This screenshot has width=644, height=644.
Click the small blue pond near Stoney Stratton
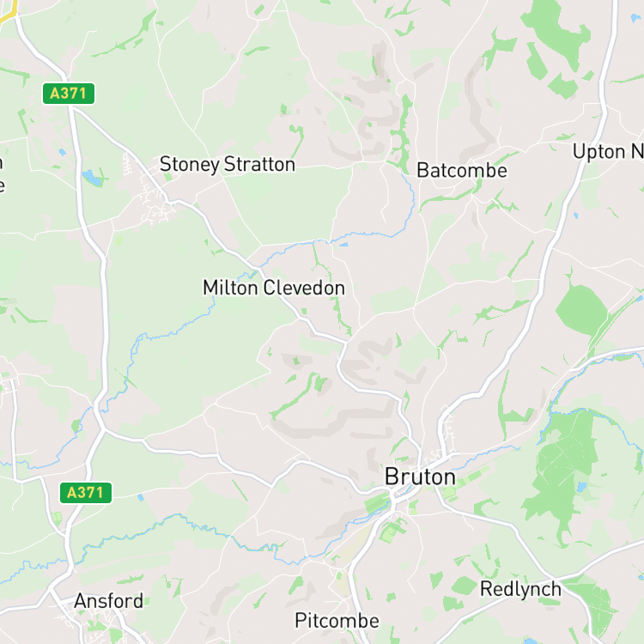[x=92, y=178]
